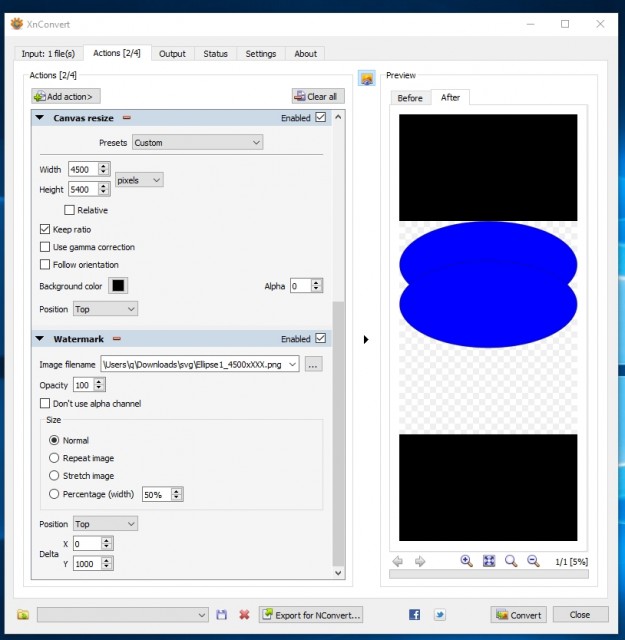The height and width of the screenshot is (640, 625).
Task: Remove the Watermark action (red minus)
Action: point(117,338)
